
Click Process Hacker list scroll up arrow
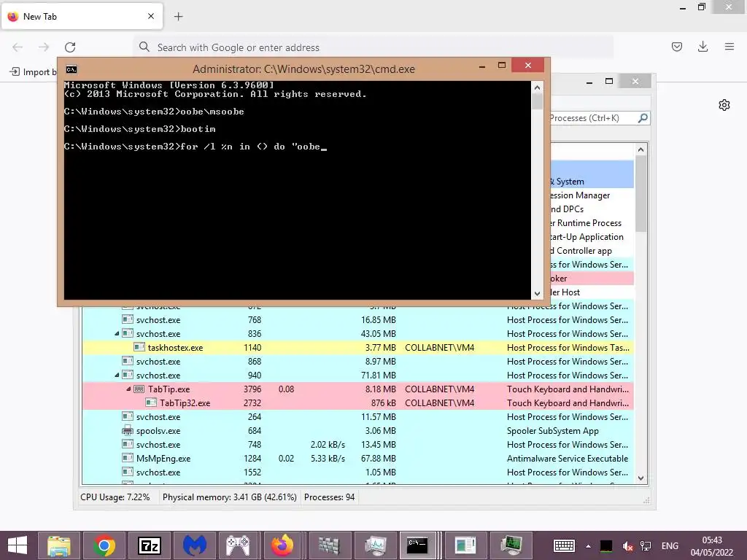point(640,150)
